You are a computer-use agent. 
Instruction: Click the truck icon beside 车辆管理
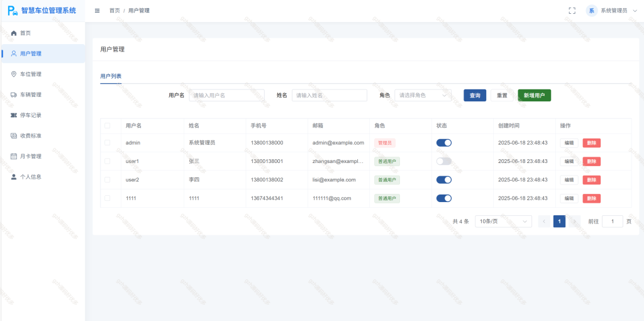coord(14,94)
